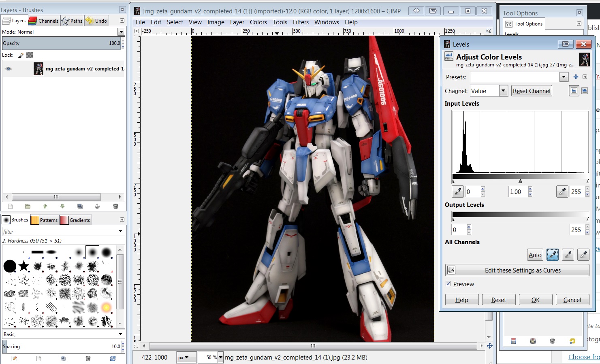
Task: Lower the layer with green down arrow
Action: [62, 206]
